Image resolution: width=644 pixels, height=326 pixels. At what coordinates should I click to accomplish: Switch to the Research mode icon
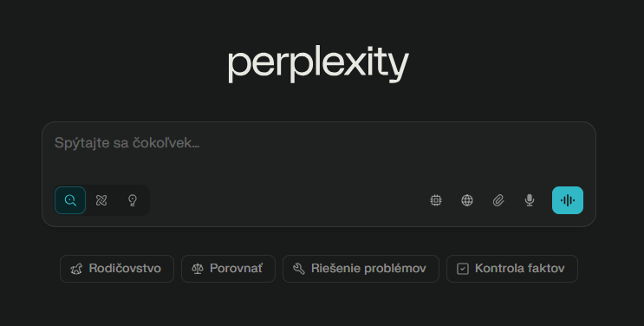click(101, 200)
